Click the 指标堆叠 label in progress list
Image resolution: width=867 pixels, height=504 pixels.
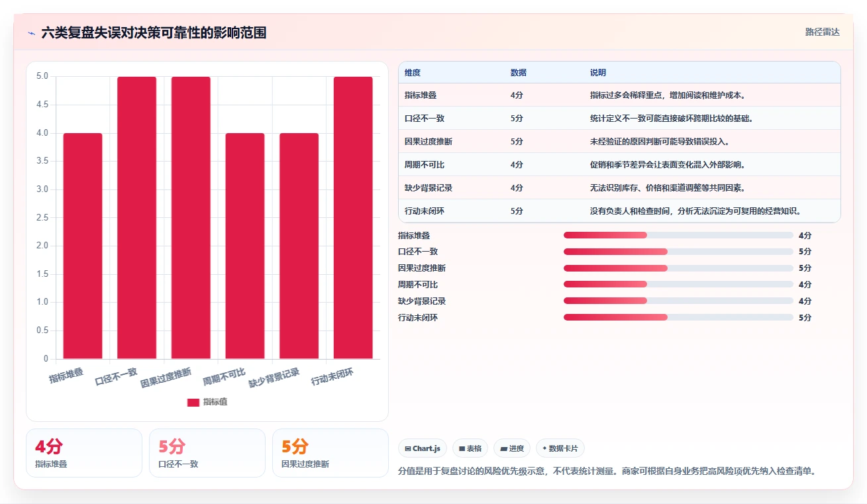click(x=414, y=235)
